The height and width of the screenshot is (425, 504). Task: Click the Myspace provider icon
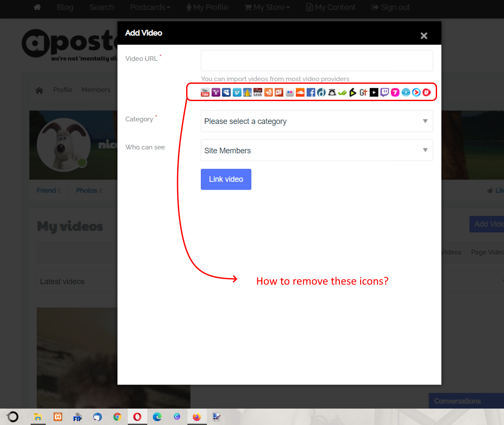coord(226,92)
